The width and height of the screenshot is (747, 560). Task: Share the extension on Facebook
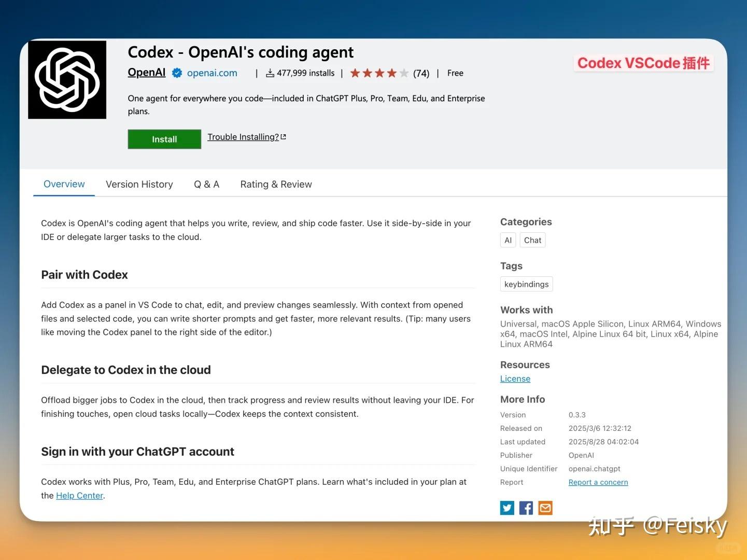[x=526, y=508]
